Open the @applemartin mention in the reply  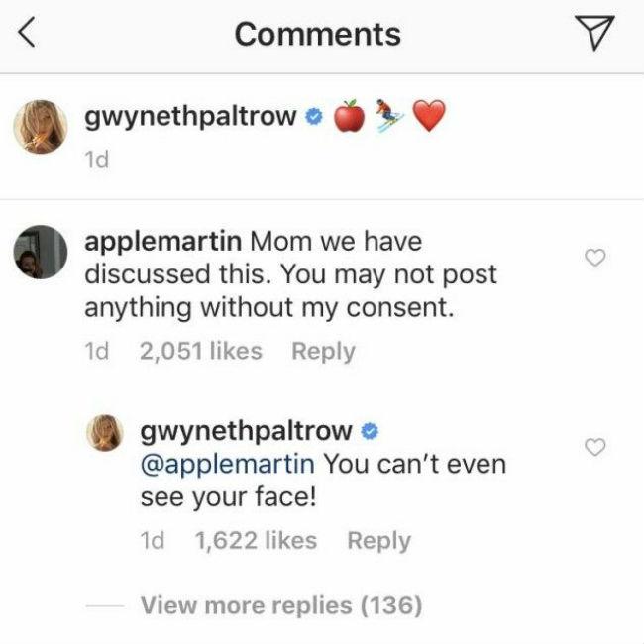tap(228, 463)
